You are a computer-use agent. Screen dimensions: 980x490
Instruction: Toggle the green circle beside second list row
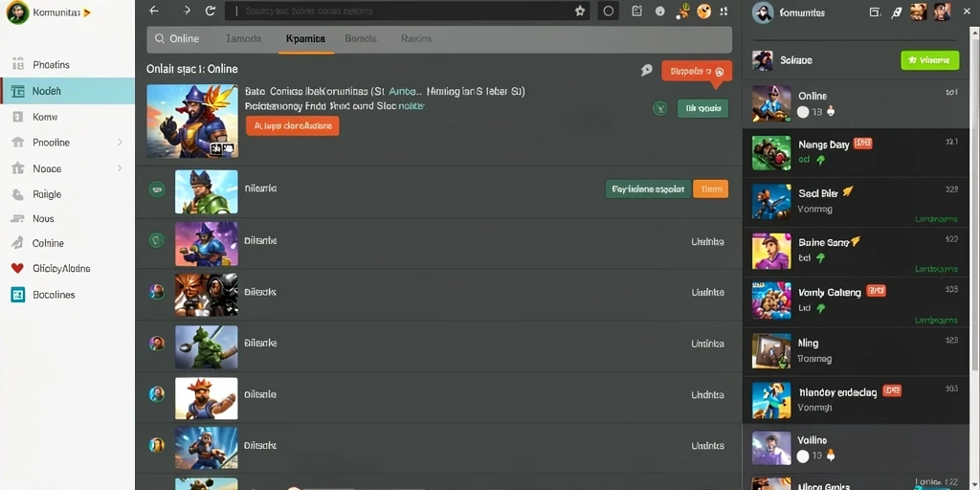click(x=156, y=239)
